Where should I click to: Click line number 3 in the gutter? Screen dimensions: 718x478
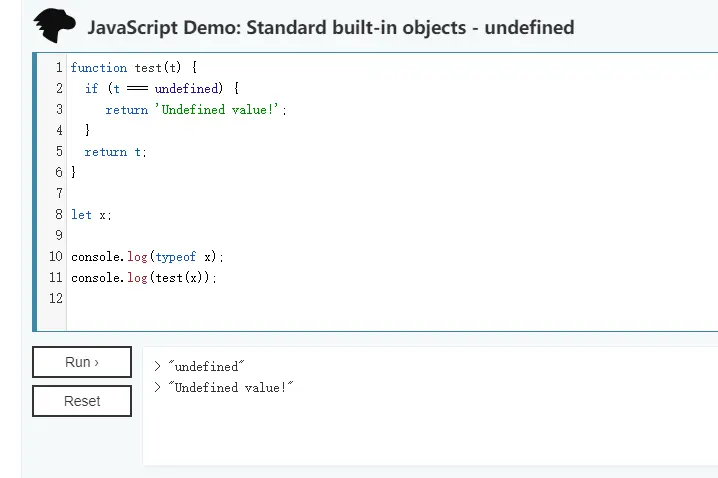(59, 109)
